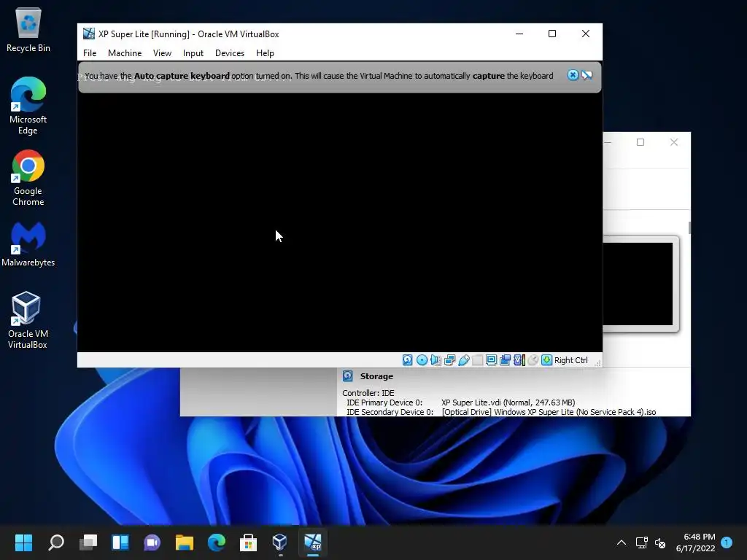Click the greyed shared folders indicator
This screenshot has width=747, height=560.
(x=477, y=360)
